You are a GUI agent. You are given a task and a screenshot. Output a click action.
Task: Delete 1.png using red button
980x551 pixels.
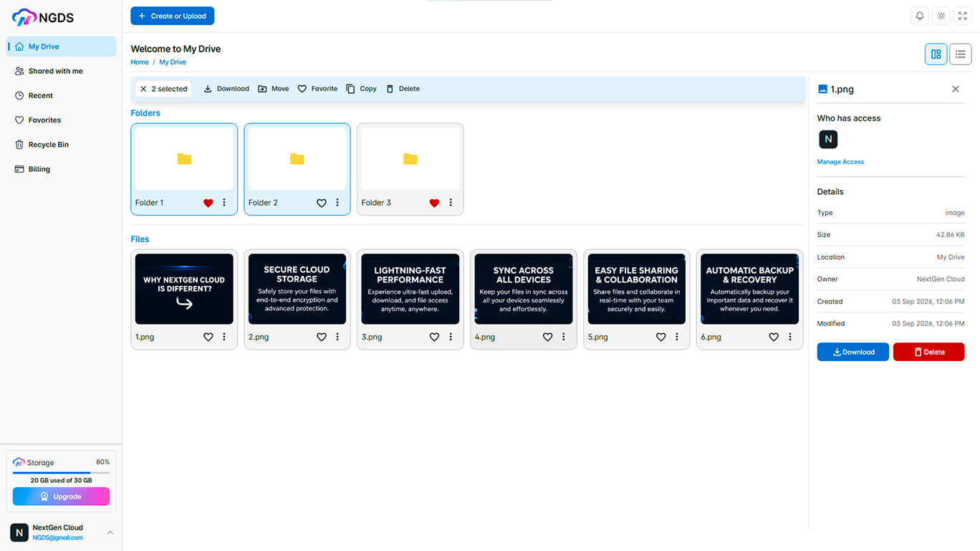[929, 352]
